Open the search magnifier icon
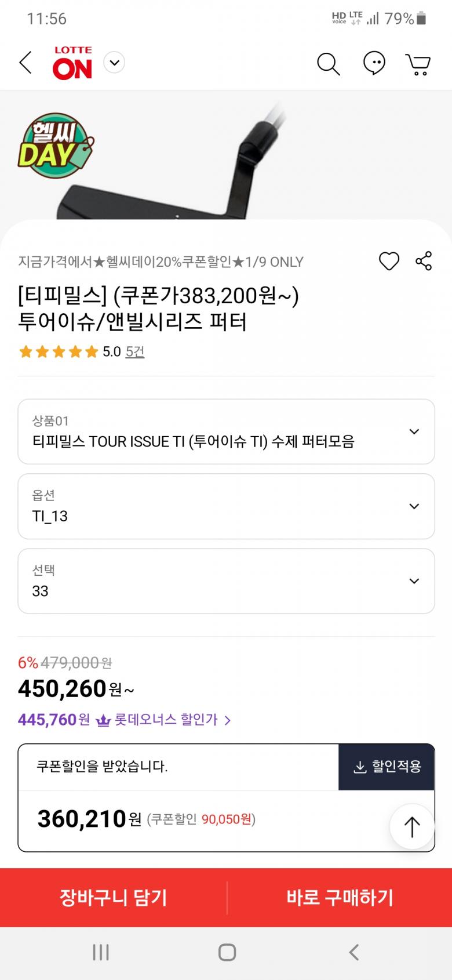 (x=328, y=63)
